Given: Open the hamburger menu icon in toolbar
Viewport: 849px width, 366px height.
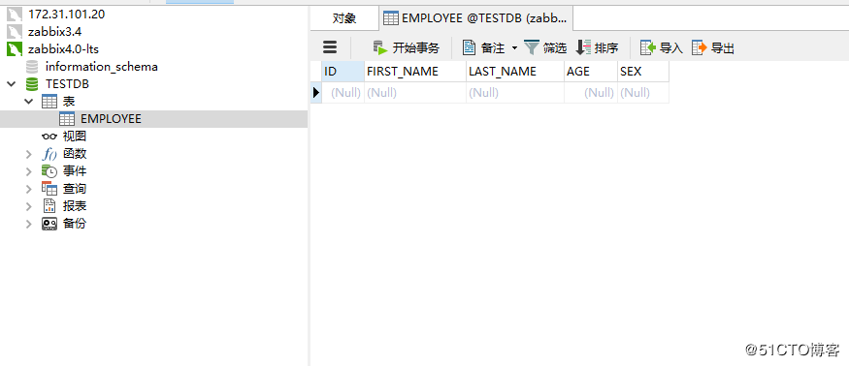Looking at the screenshot, I should tap(330, 48).
